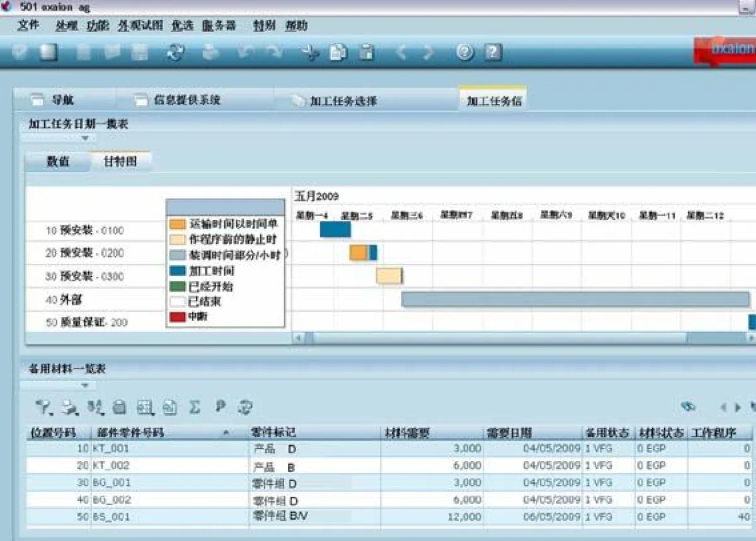Viewport: 756px width, 541px height.
Task: Click the orange 运输时间 legend swatch
Action: tap(178, 224)
